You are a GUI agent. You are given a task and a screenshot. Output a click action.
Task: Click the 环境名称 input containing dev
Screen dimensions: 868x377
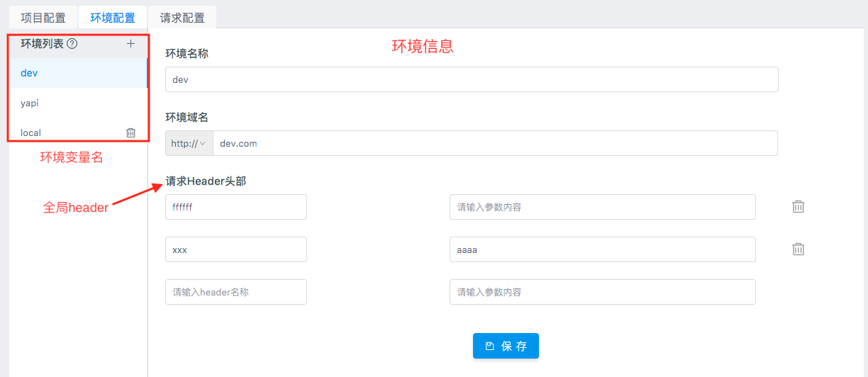click(x=471, y=79)
